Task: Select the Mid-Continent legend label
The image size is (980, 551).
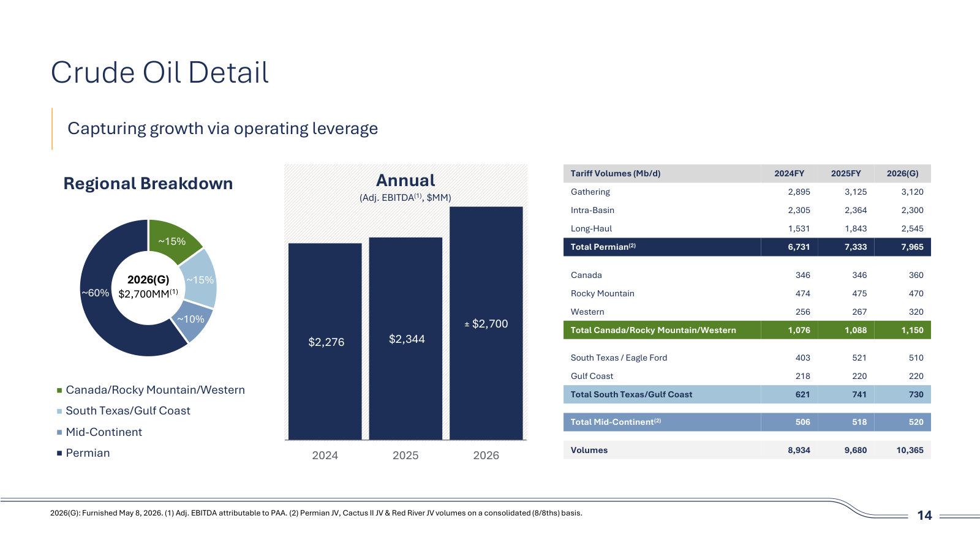Action: point(104,432)
